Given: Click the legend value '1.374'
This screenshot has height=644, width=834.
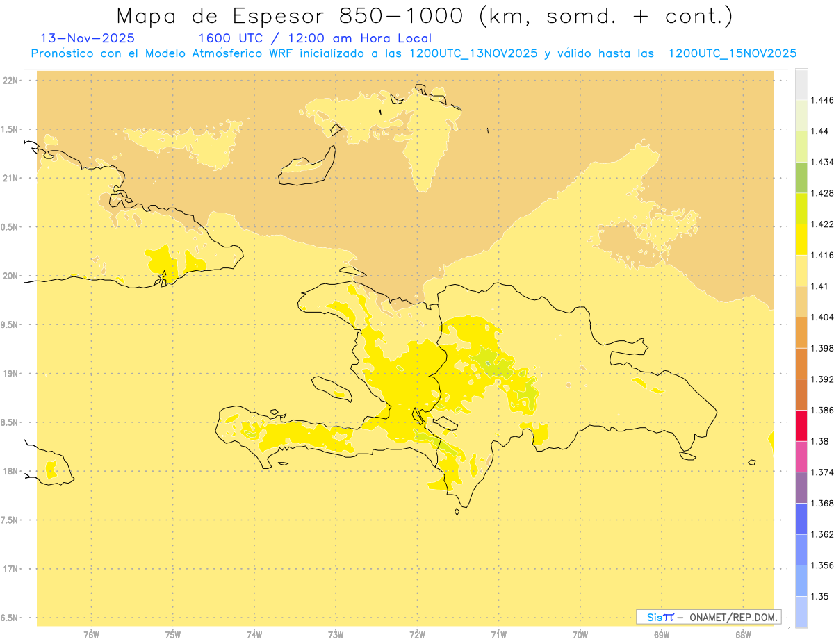Looking at the screenshot, I should coord(823,472).
